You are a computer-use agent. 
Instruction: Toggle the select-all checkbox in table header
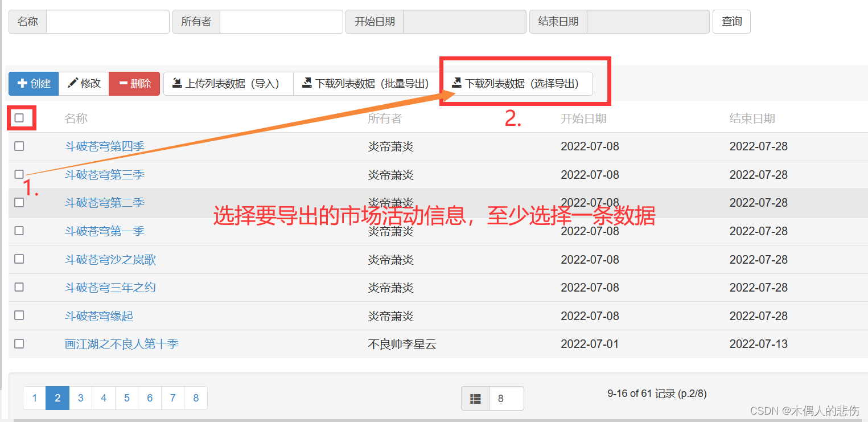tap(19, 118)
